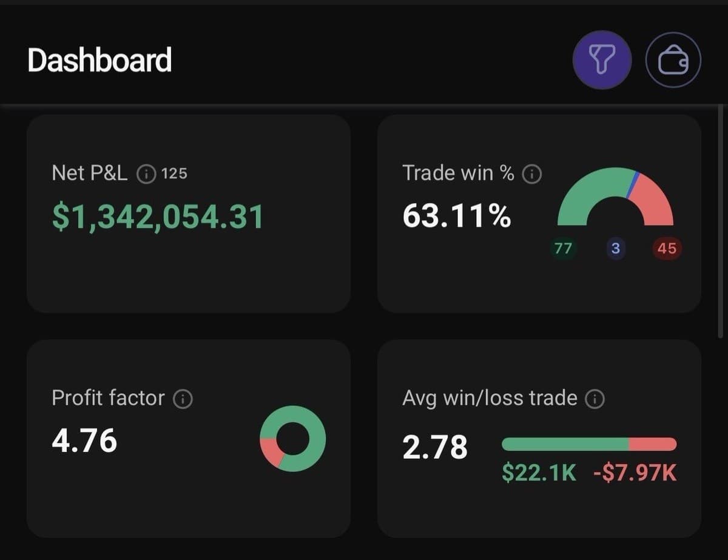The height and width of the screenshot is (560, 728).
Task: Select the blue 3 break-even trades badge
Action: tap(616, 248)
